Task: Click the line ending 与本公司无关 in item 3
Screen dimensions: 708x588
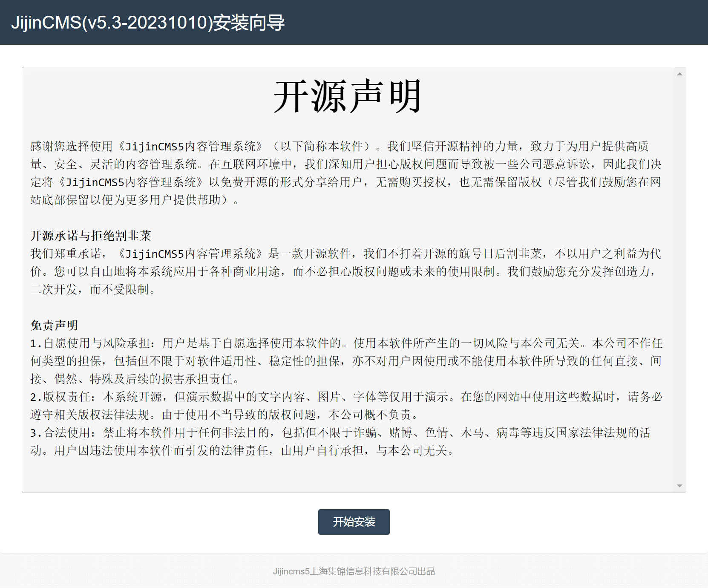Action: click(x=242, y=451)
